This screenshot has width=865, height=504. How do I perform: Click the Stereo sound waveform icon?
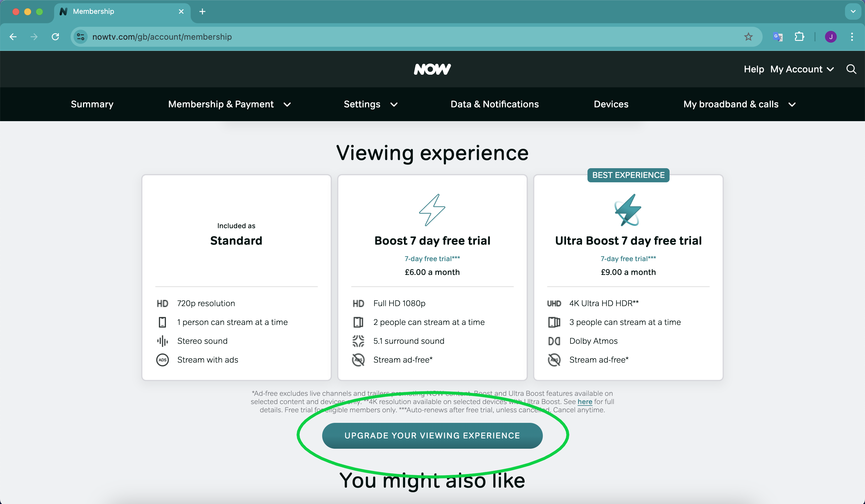pos(162,341)
